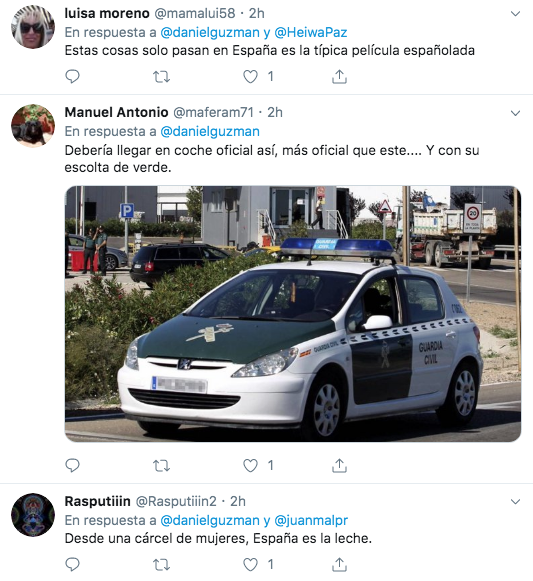Share Manuel Antonio's tweet
This screenshot has width=533, height=581.
click(339, 465)
